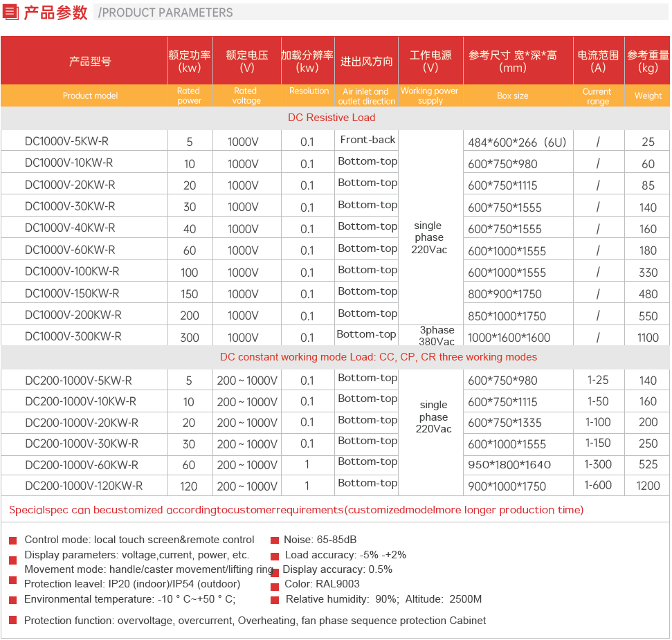Click 'Load accuracy: -5% -+2%' line
The image size is (672, 640).
coord(345,555)
